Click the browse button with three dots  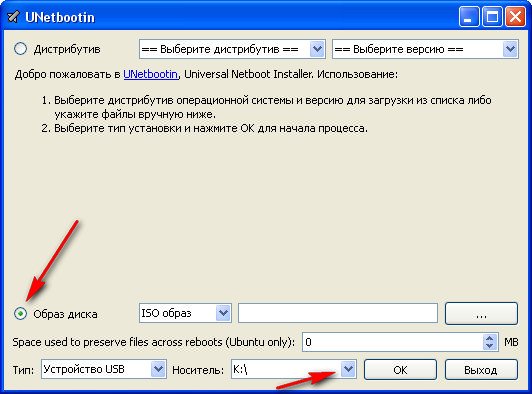(x=481, y=313)
